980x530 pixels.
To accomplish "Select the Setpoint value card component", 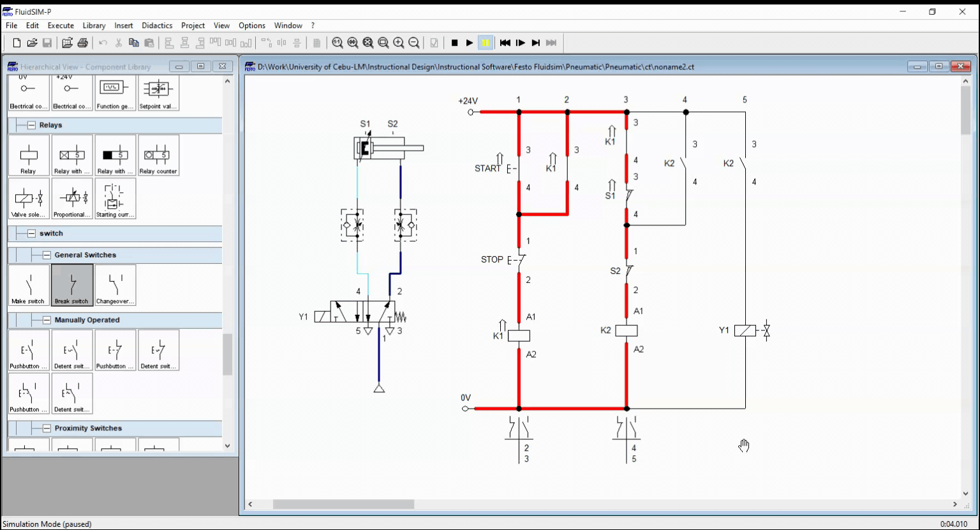I will pos(159,93).
